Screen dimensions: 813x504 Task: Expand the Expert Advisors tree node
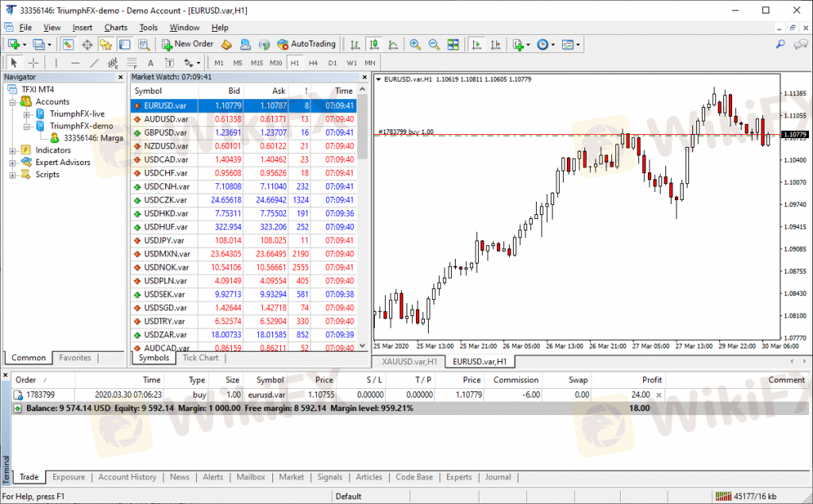coord(13,162)
